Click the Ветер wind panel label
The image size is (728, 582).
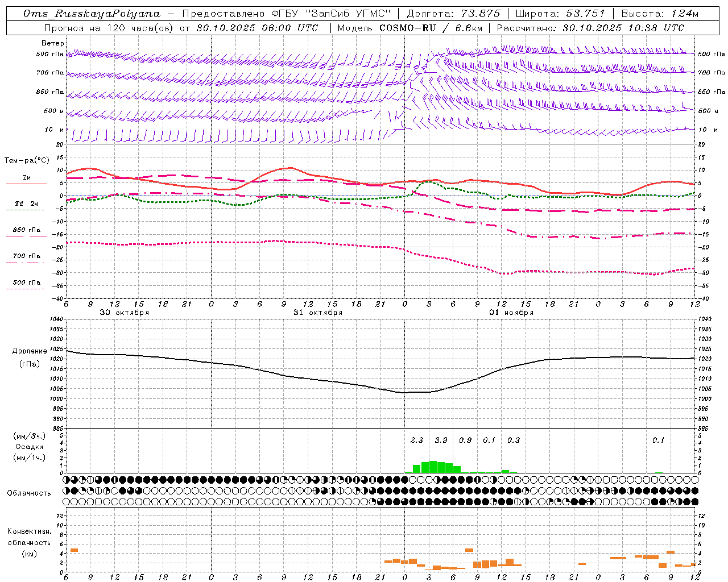click(53, 43)
